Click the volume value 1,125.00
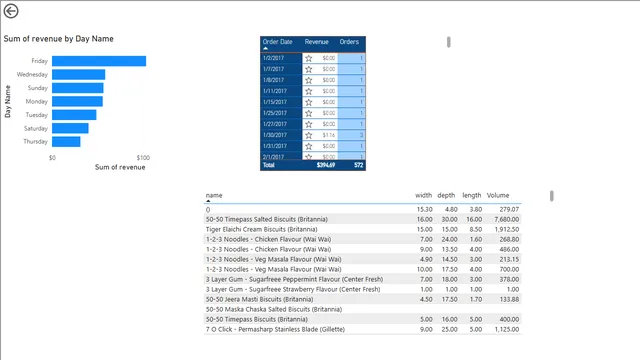Image resolution: width=640 pixels, height=360 pixels. click(507, 329)
